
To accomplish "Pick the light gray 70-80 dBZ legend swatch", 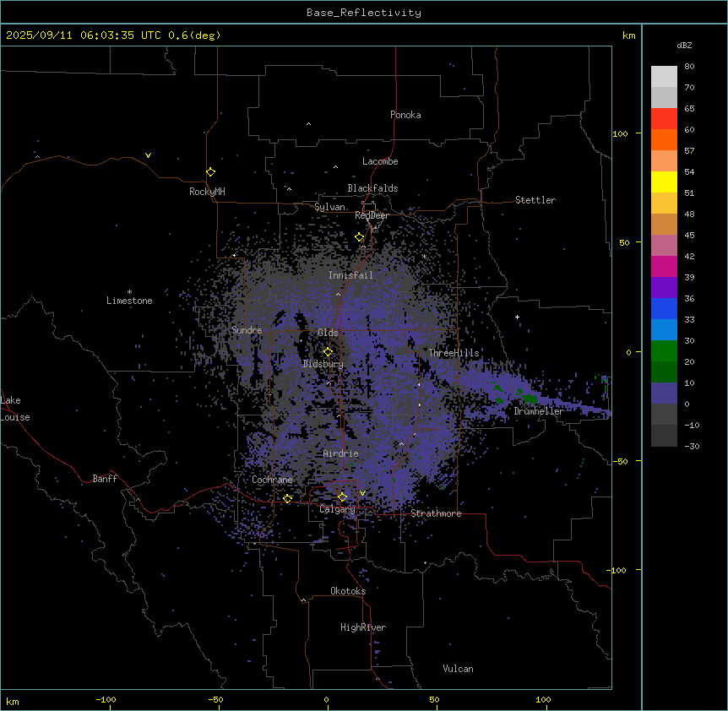I will click(664, 77).
